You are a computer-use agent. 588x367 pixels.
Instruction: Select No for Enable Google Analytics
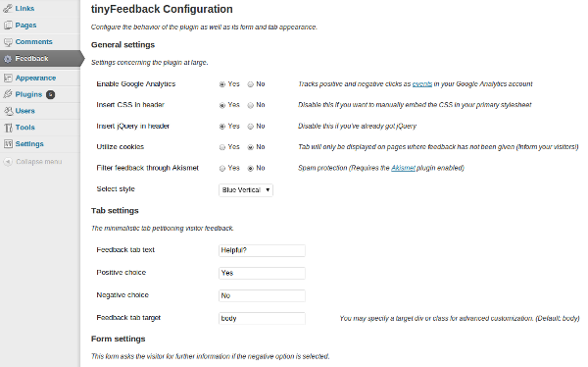point(251,84)
